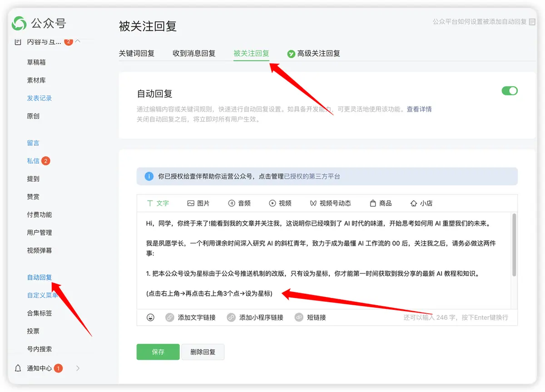Open 草稿箱 in the sidebar
The height and width of the screenshot is (392, 545).
36,62
